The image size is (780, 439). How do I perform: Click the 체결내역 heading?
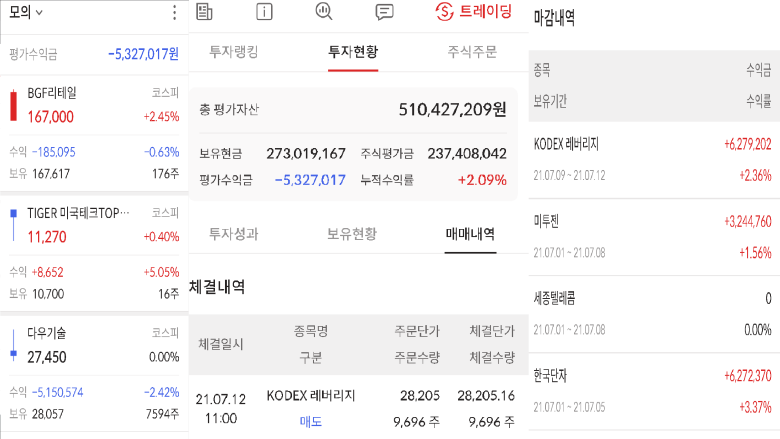217,287
